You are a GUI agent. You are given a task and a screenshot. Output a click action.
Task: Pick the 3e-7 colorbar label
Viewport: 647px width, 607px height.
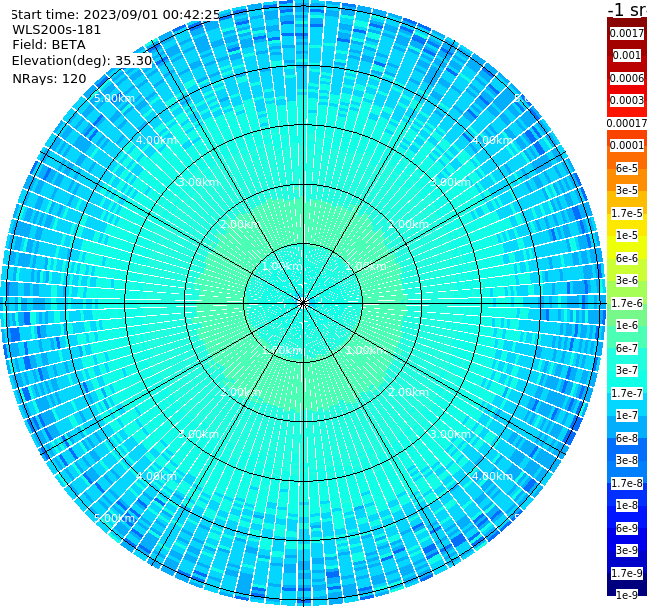(x=627, y=370)
